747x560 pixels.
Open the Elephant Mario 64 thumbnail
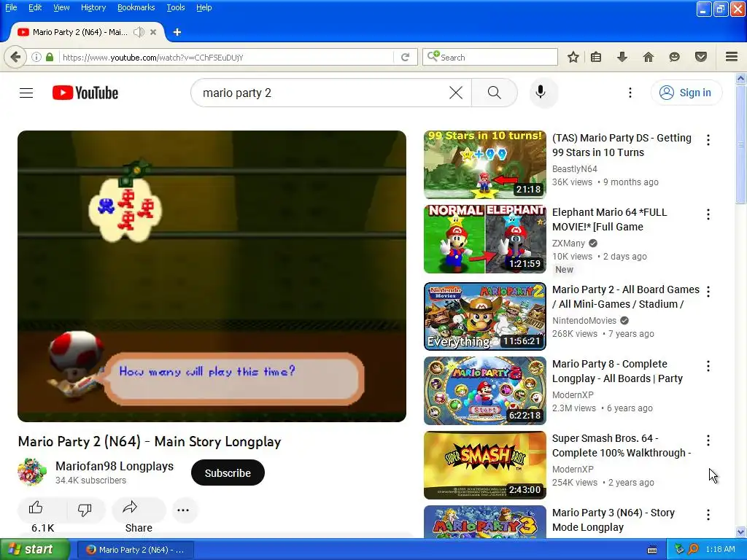point(485,239)
